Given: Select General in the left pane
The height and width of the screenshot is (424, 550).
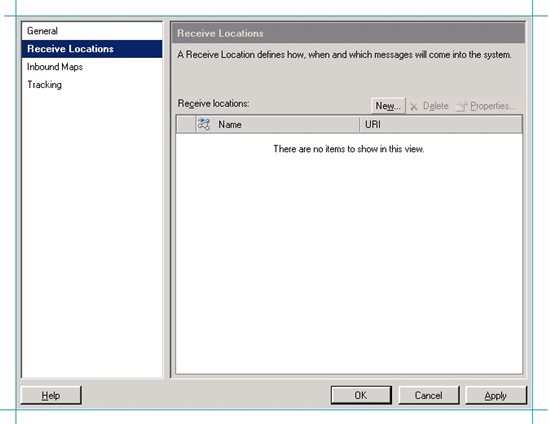Looking at the screenshot, I should coord(92,31).
